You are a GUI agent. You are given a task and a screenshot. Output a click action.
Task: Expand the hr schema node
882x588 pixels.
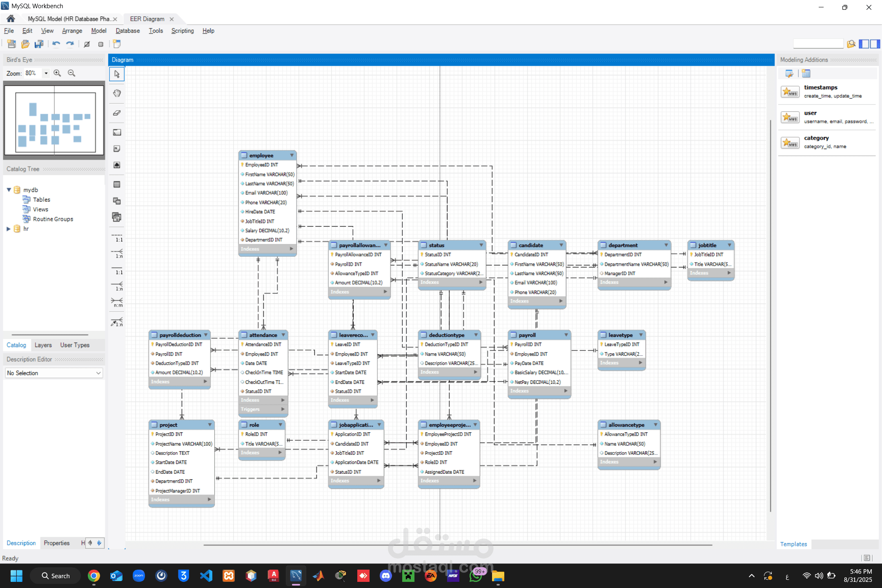pos(9,229)
